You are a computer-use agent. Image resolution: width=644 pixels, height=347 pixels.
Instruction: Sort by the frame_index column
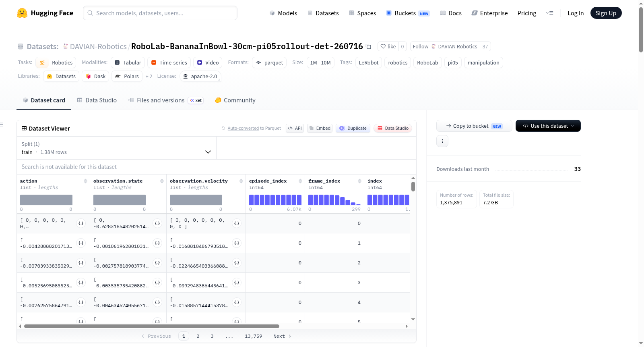359,181
